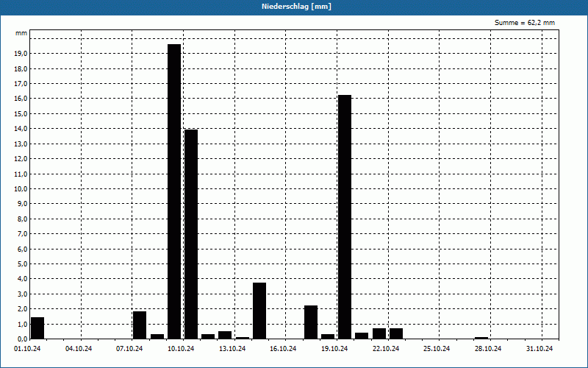The width and height of the screenshot is (588, 368).
Task: Select the first bar at 01.10.24
Action: pos(37,328)
